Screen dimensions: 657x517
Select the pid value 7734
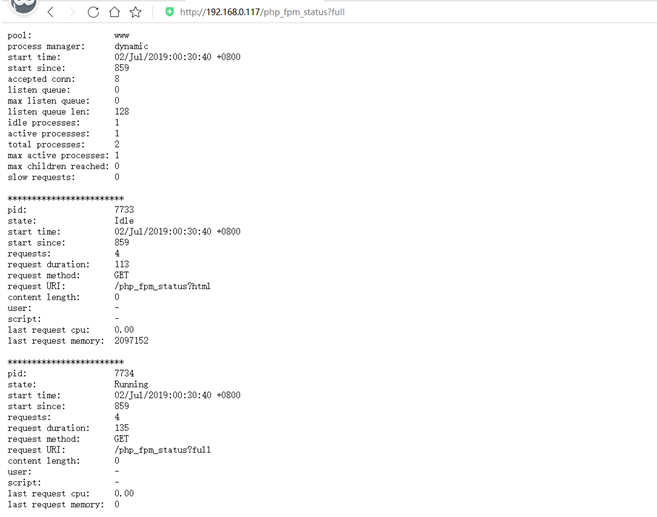(x=124, y=373)
